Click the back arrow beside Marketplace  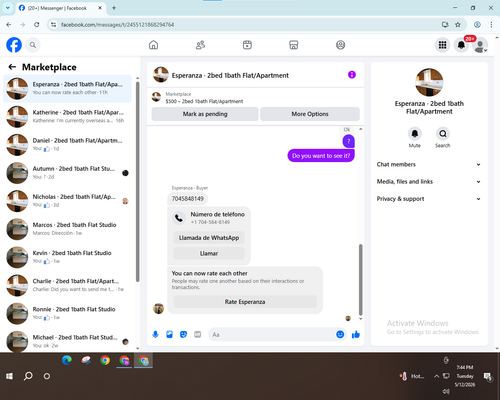pyautogui.click(x=12, y=67)
